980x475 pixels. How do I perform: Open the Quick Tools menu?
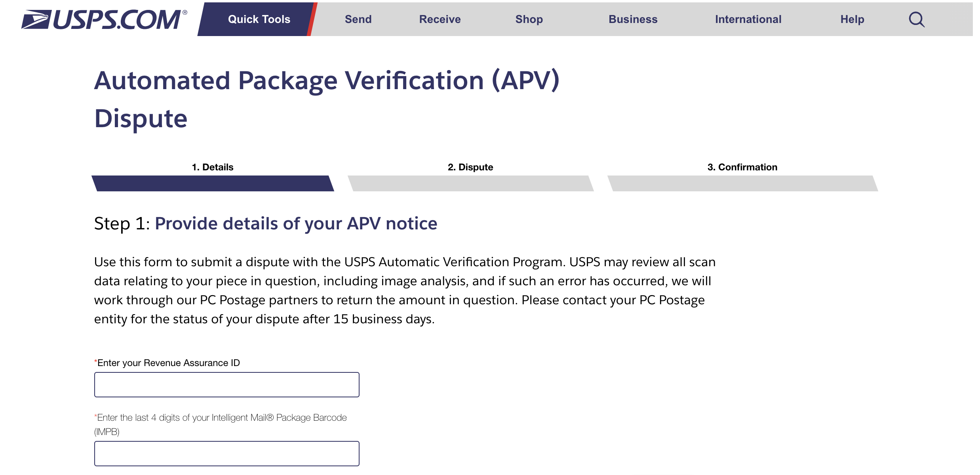point(259,19)
